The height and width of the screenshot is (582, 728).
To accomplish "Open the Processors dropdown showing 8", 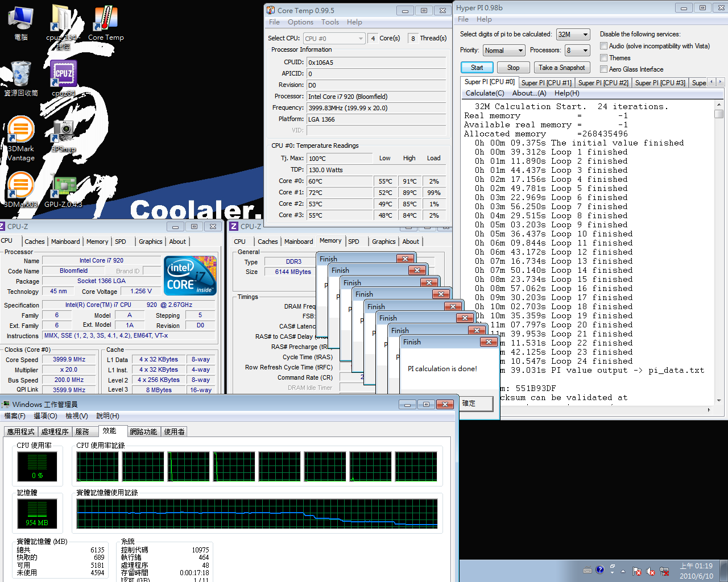I will (x=577, y=50).
